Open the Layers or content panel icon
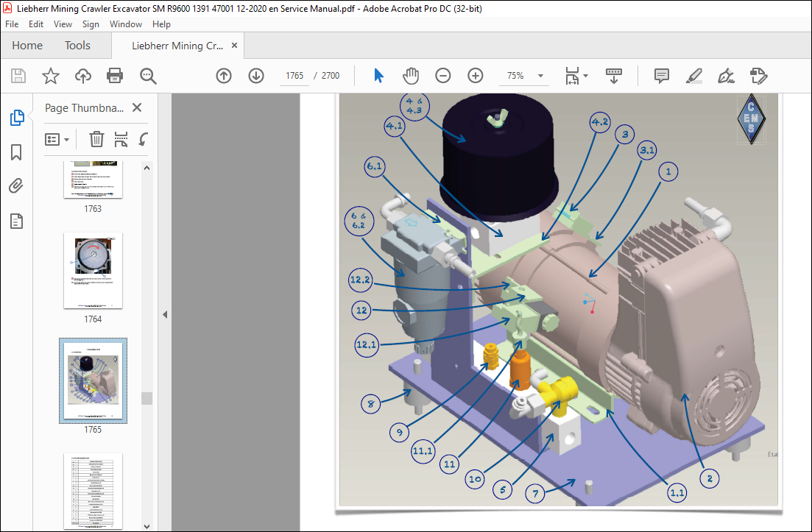Viewport: 812px width, 532px height. [x=17, y=221]
